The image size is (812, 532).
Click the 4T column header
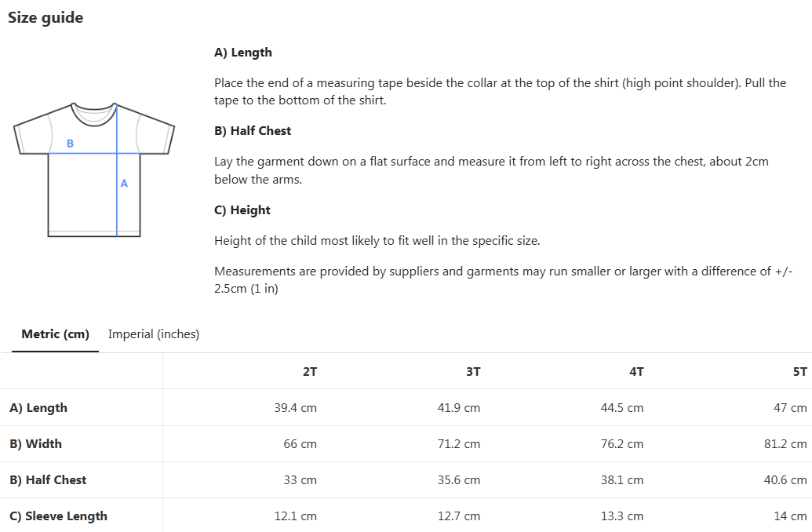636,371
